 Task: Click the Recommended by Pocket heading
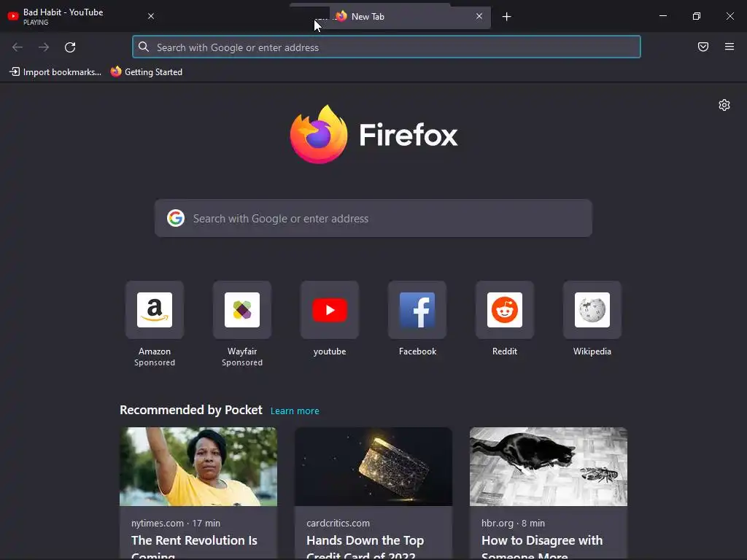(191, 410)
